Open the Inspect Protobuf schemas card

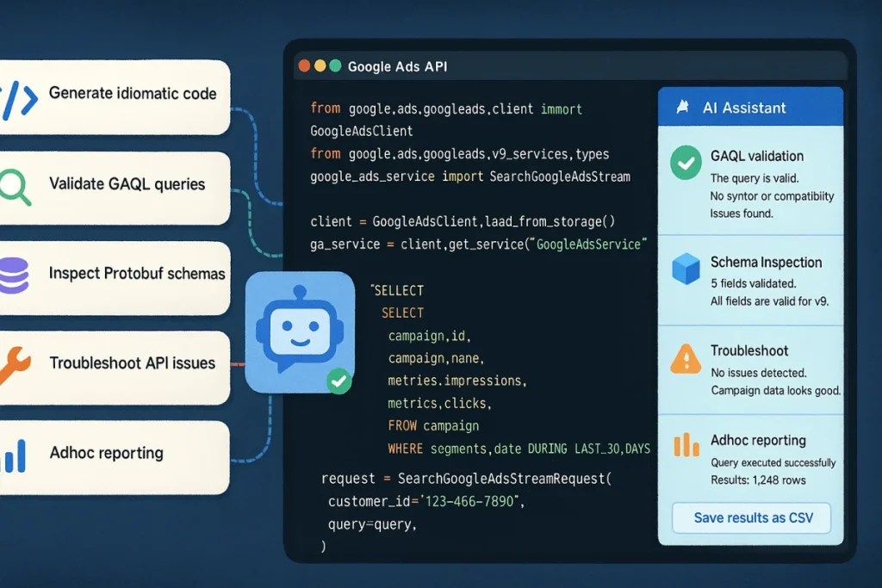tap(115, 278)
